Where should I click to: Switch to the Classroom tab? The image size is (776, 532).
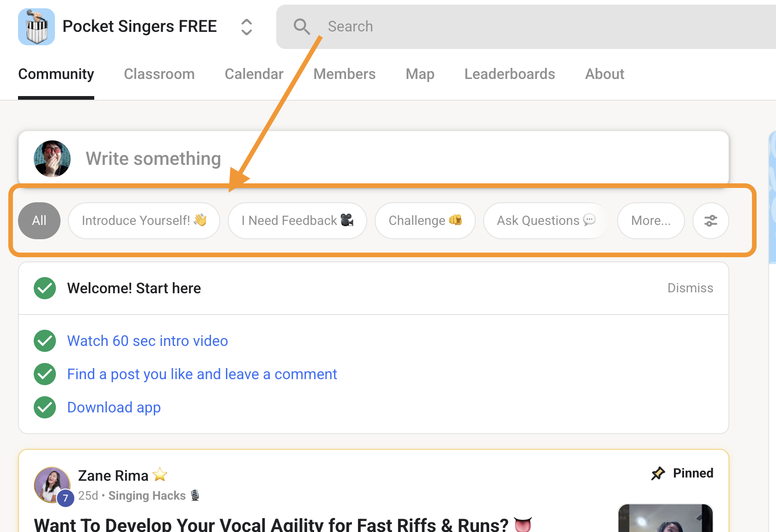[159, 74]
